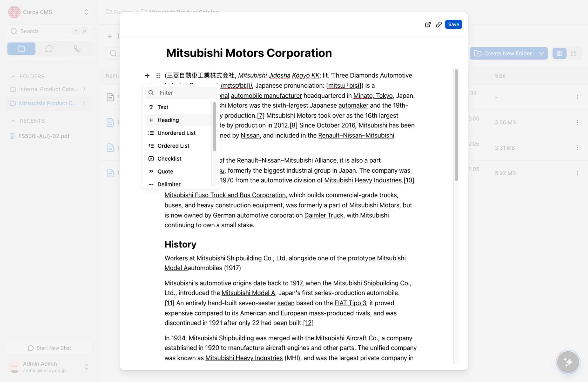Click the sedan link

pos(286,303)
